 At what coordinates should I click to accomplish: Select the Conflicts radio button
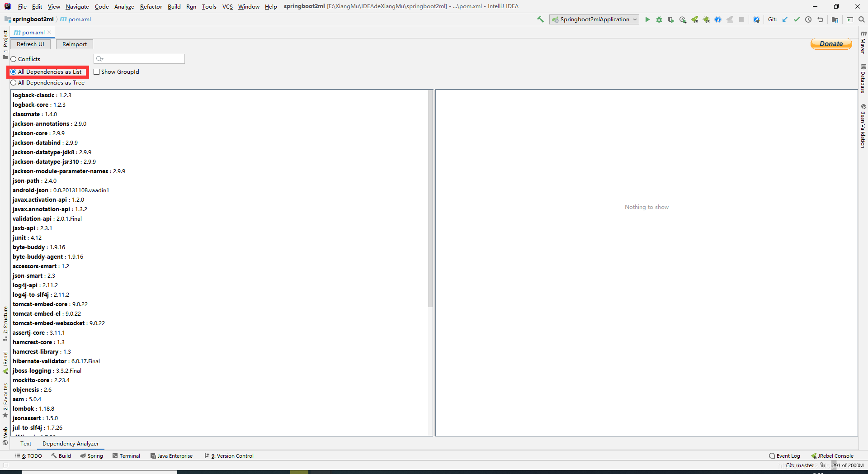point(14,59)
